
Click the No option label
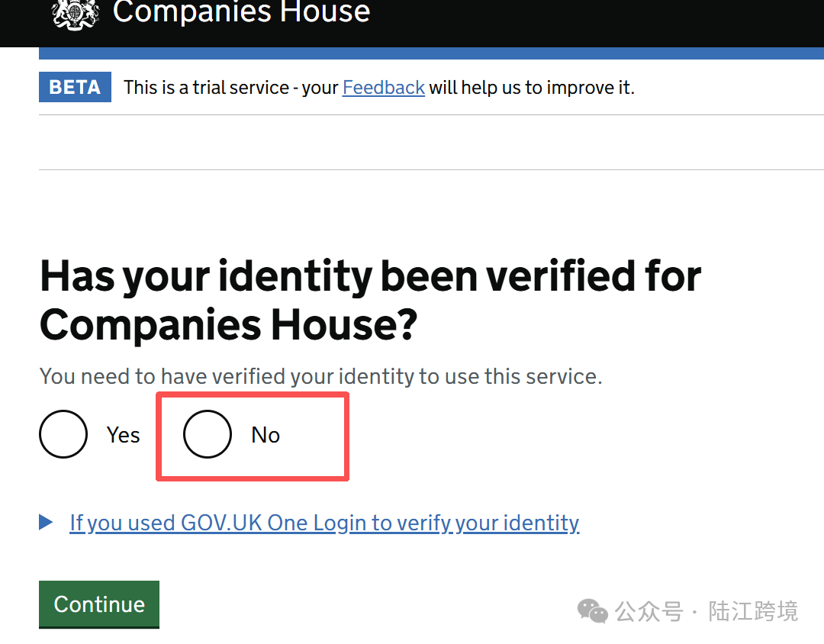point(266,435)
